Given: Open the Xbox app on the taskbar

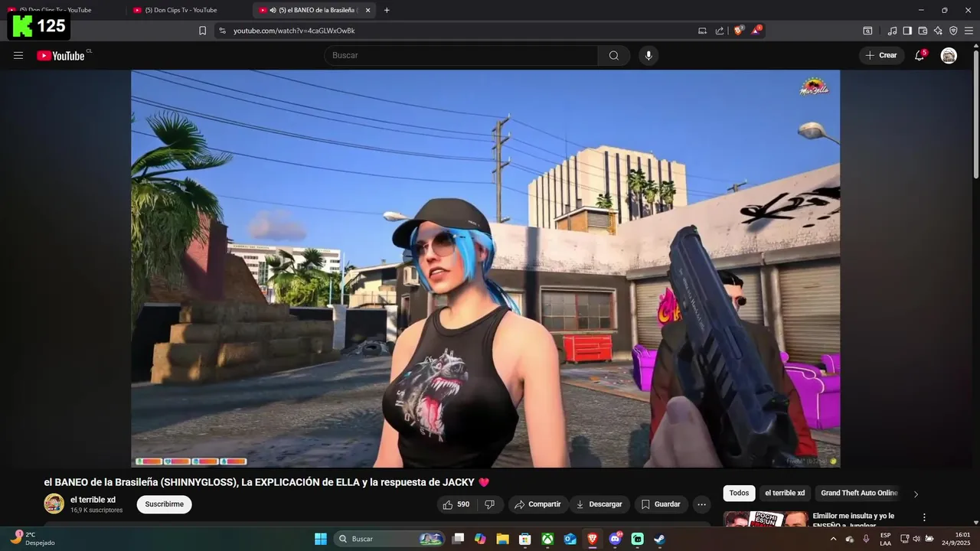Looking at the screenshot, I should [547, 539].
